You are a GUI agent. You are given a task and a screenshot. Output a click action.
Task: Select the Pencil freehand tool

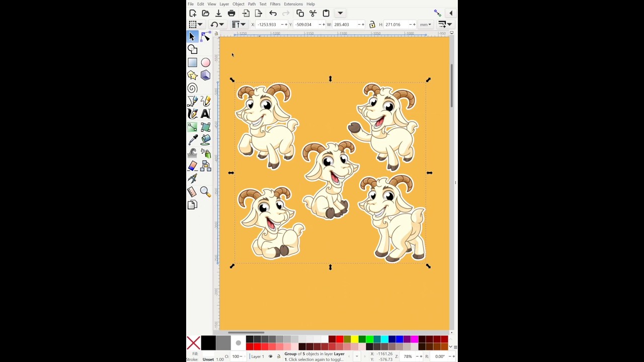205,101
